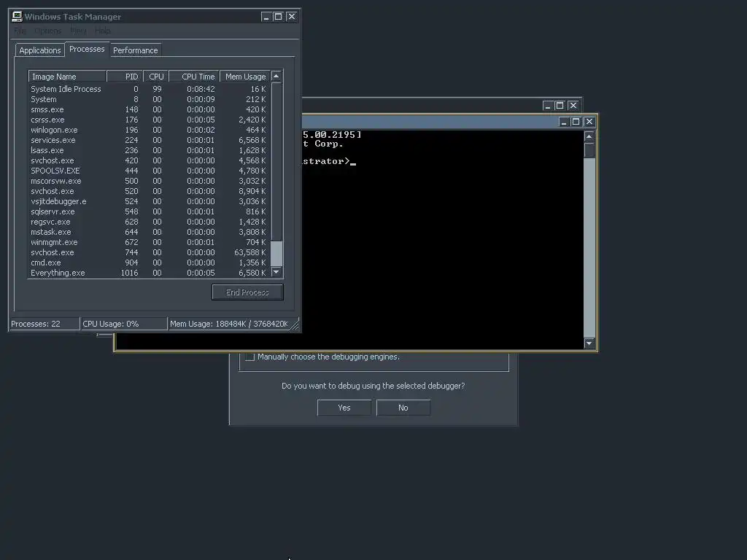Click command prompt scroll up arrow
This screenshot has height=560, width=747.
coord(589,136)
